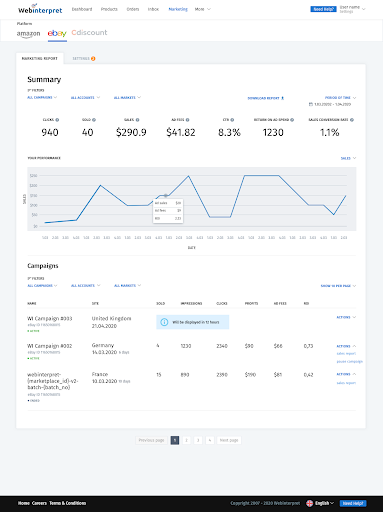The height and width of the screenshot is (512, 383).
Task: Expand Actions for WI Campaign #003
Action: 346,317
